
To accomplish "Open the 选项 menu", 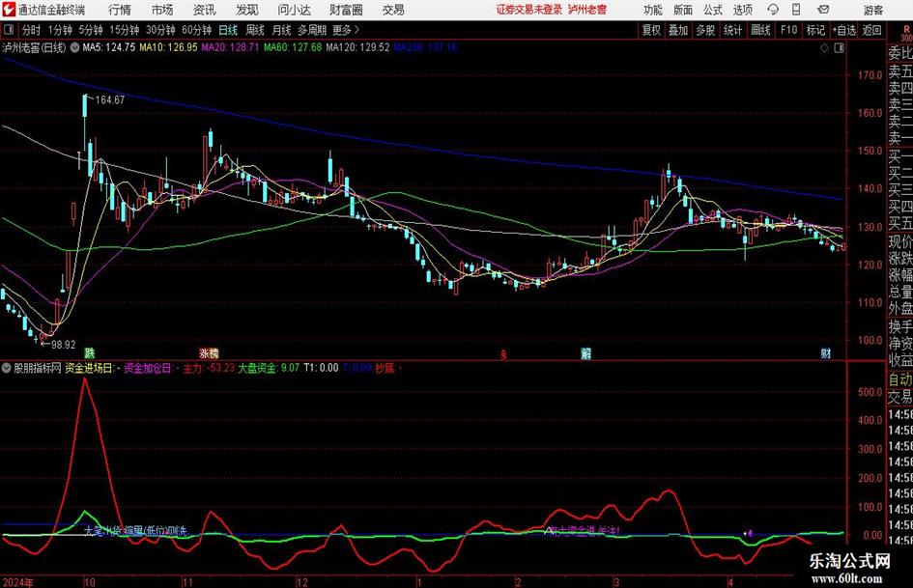I will pyautogui.click(x=742, y=10).
